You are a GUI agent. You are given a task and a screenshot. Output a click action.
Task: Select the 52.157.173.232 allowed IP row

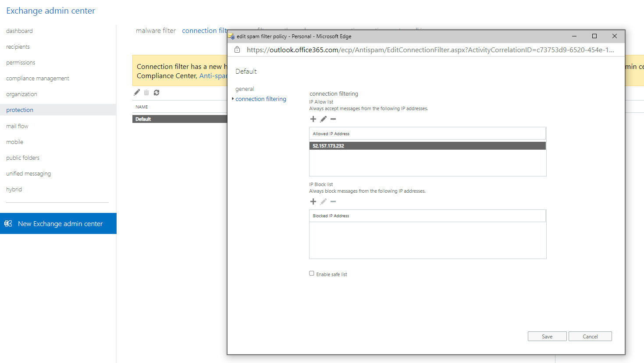(427, 146)
